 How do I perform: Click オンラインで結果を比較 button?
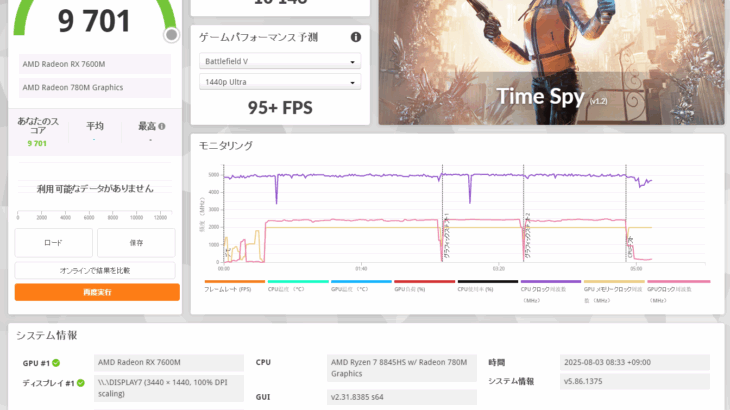pyautogui.click(x=95, y=270)
